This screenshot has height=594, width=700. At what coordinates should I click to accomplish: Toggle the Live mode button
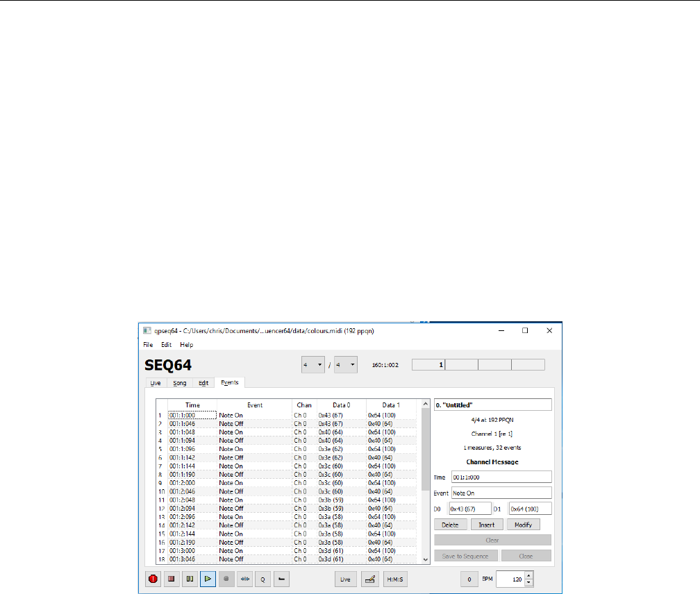pyautogui.click(x=346, y=579)
